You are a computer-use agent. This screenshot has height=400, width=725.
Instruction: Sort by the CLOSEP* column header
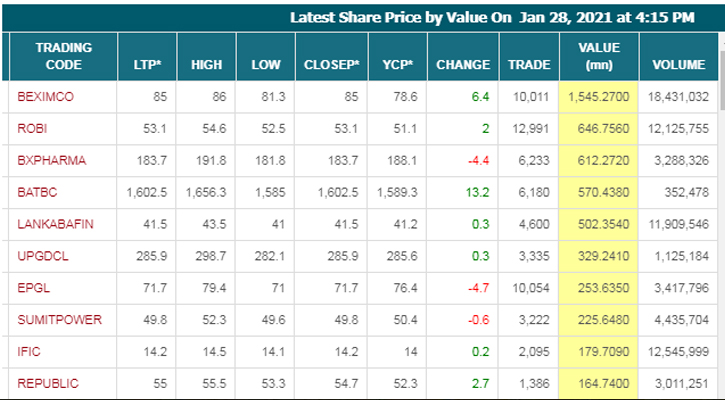tap(329, 65)
